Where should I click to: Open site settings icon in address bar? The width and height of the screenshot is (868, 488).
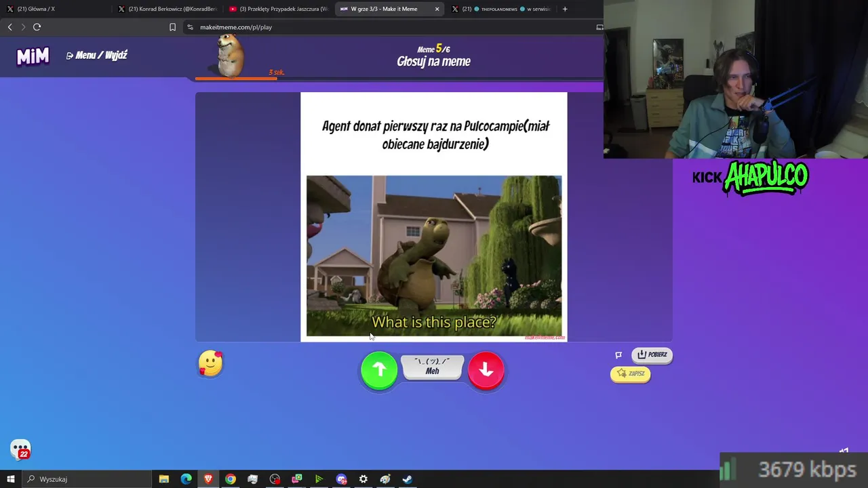pyautogui.click(x=191, y=27)
